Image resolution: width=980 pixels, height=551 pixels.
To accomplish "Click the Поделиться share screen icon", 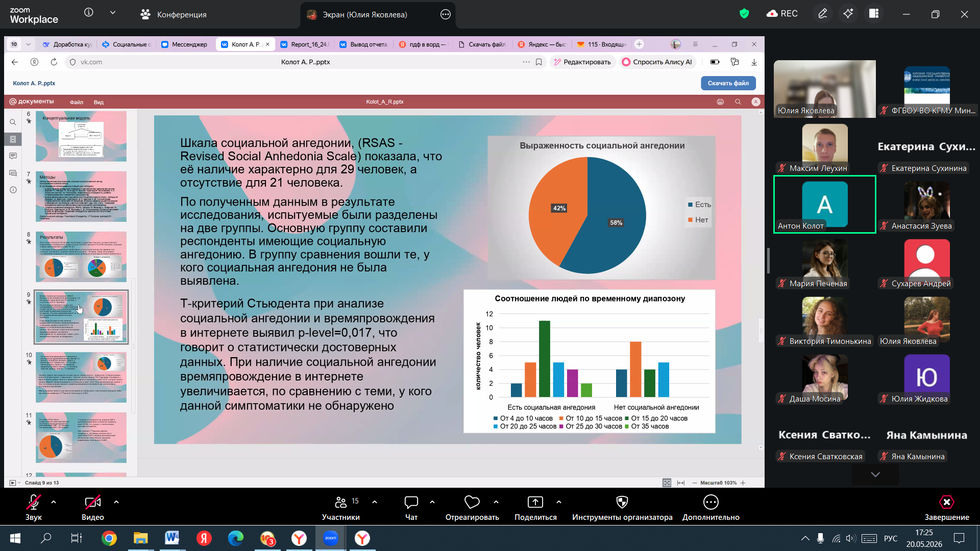I will (535, 502).
